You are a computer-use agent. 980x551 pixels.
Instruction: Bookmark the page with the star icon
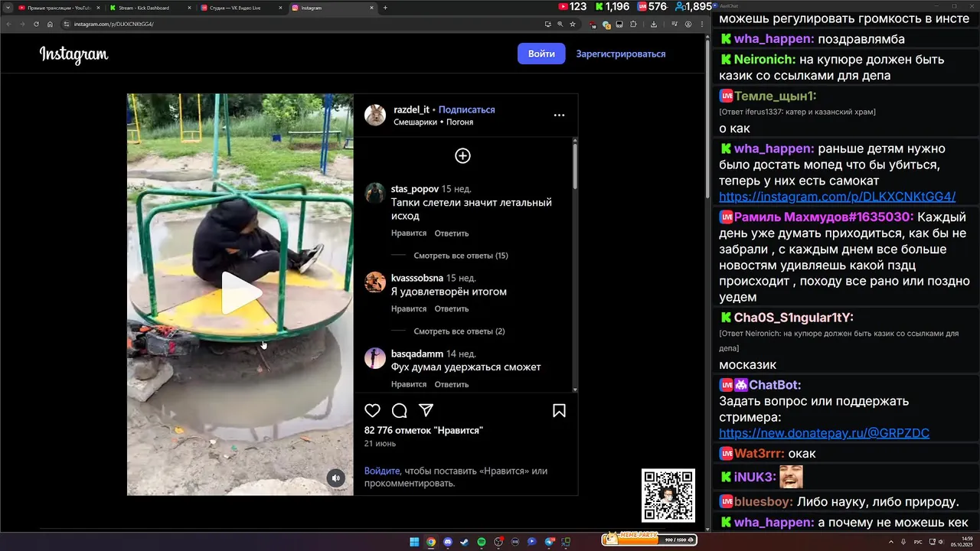click(573, 24)
